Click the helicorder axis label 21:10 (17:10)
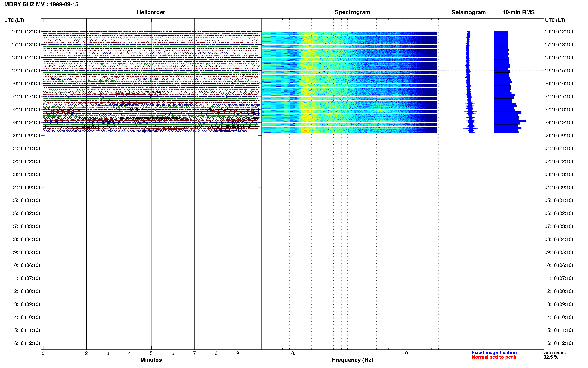588x368 pixels. [26, 96]
